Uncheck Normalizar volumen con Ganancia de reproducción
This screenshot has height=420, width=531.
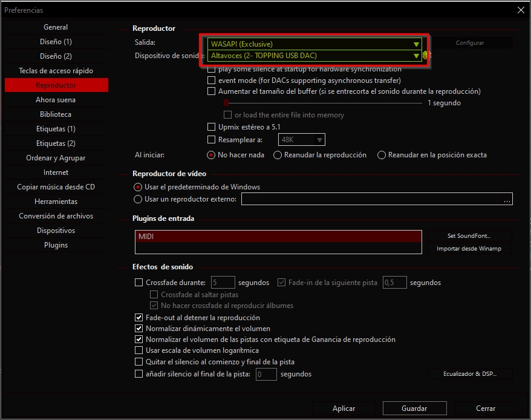pos(139,340)
